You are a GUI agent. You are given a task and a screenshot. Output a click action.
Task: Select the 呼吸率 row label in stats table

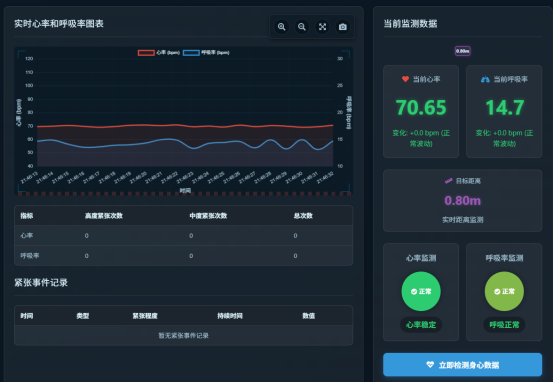click(30, 256)
